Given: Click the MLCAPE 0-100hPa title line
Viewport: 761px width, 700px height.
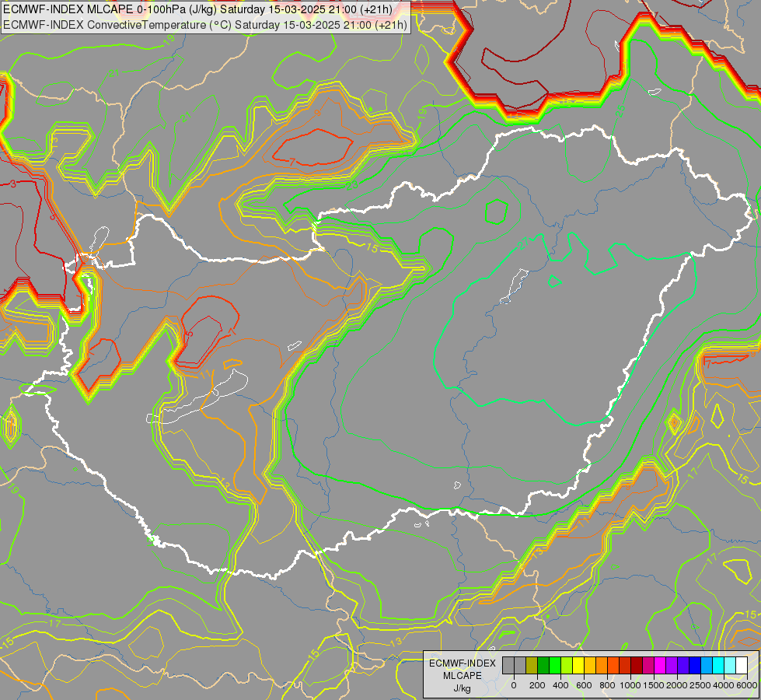Looking at the screenshot, I should pyautogui.click(x=197, y=9).
